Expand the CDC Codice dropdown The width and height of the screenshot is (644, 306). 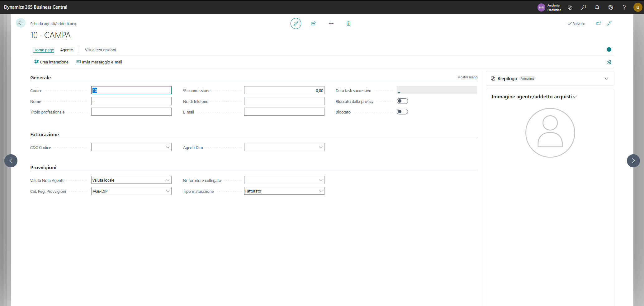point(168,147)
